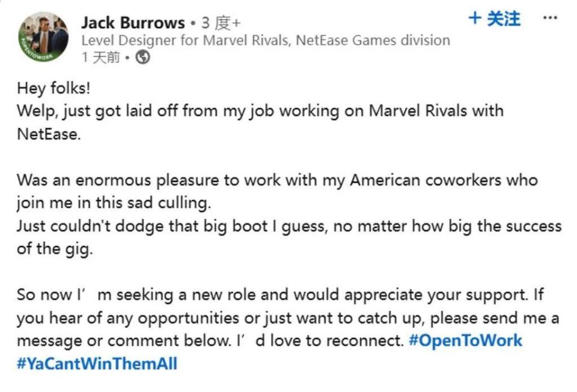The image size is (577, 392).
Task: Open the three-dot post options menu
Action: tap(549, 18)
